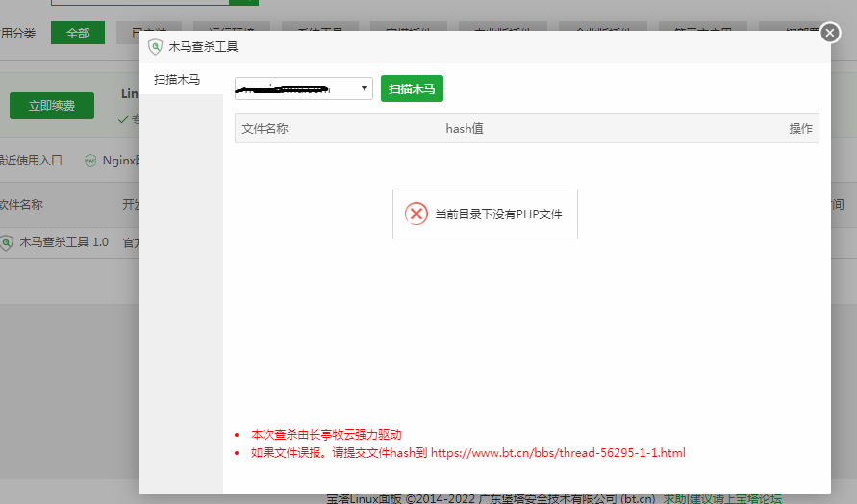Click the 立即续费 button in background
The width and height of the screenshot is (857, 504).
point(52,106)
